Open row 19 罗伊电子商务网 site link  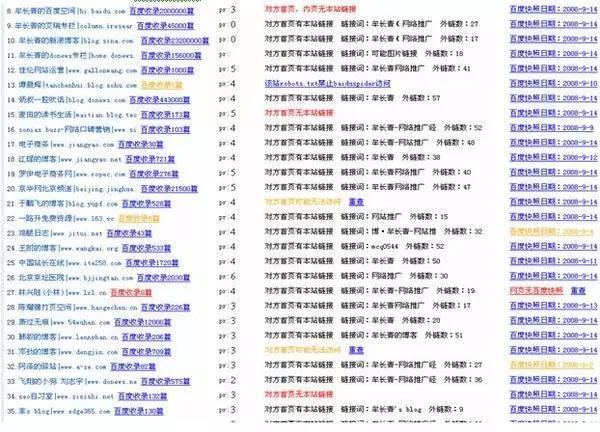72,174
